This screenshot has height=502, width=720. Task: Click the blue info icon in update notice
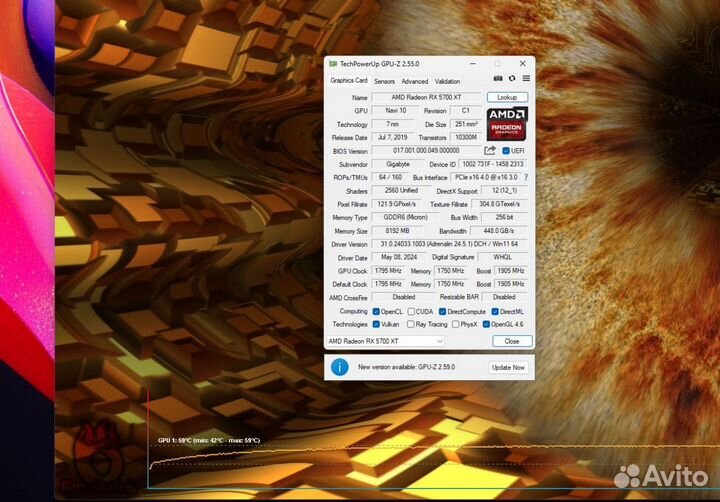point(340,367)
